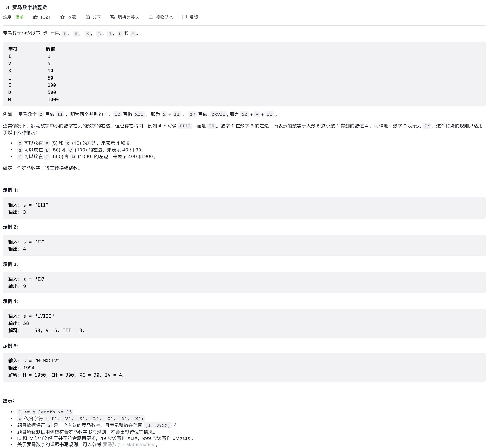This screenshot has width=487, height=448.
Task: Click the feedback speech-bubble icon
Action: point(185,17)
